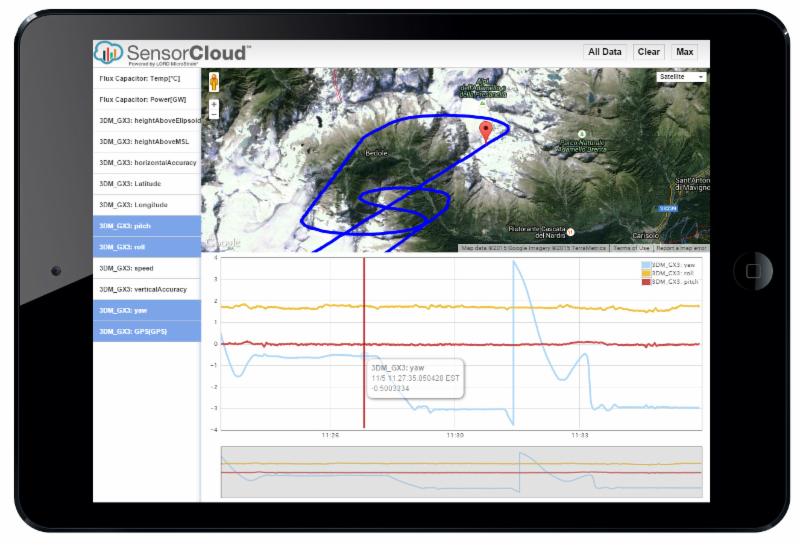Enable 3DM_GX3: heightAboveEllipsoid channel
The image size is (800, 547).
pos(147,120)
